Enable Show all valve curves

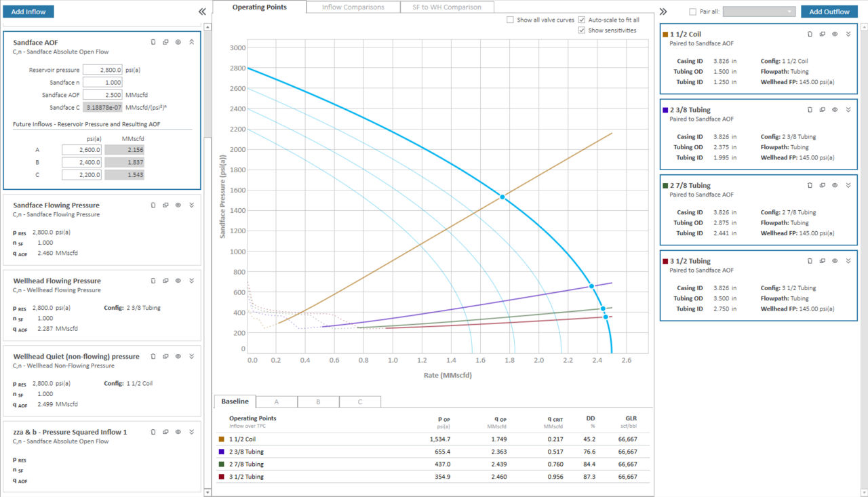[x=510, y=20]
